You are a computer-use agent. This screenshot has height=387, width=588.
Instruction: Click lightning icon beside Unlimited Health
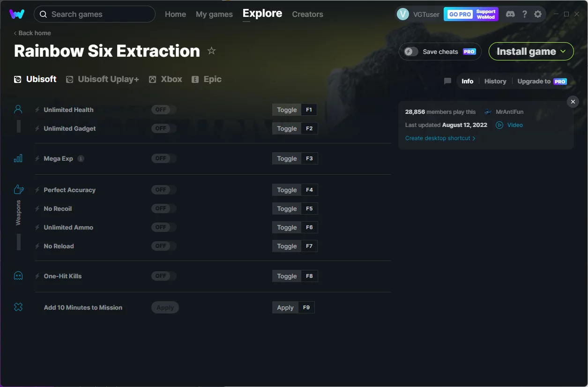point(37,110)
